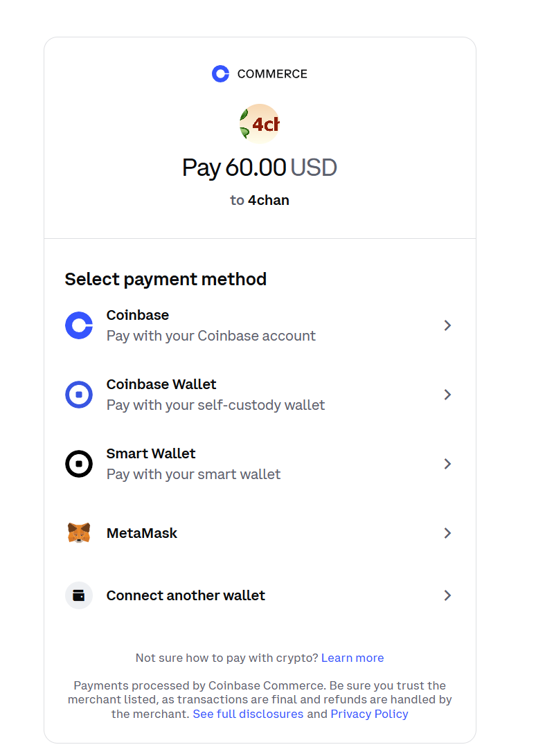Choose Connect another wallet label
Viewport: 545px width, 756px height.
[186, 595]
